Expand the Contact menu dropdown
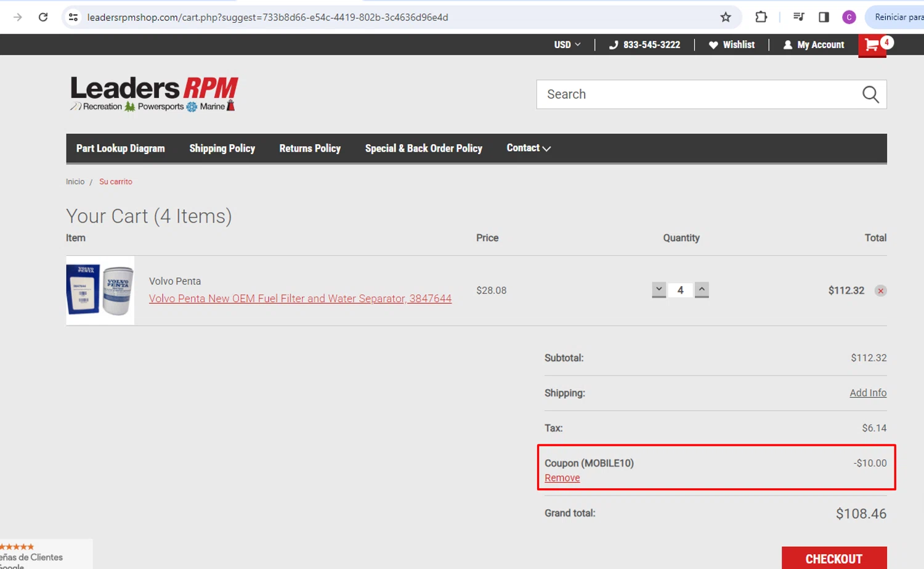Image resolution: width=924 pixels, height=569 pixels. 529,148
